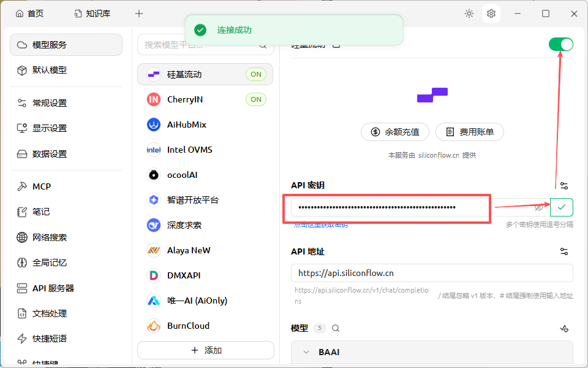
Task: Click the 硅基流动 purple logo image
Action: (x=432, y=95)
